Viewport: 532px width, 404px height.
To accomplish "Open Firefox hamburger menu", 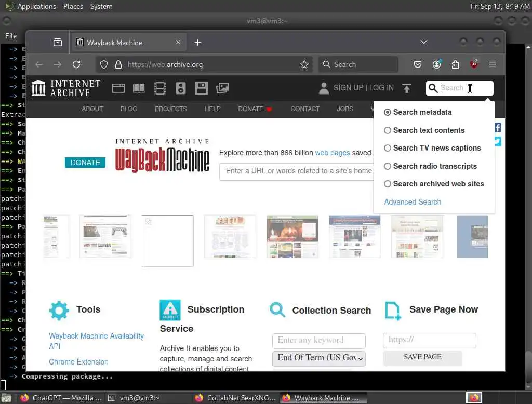I will (x=493, y=64).
